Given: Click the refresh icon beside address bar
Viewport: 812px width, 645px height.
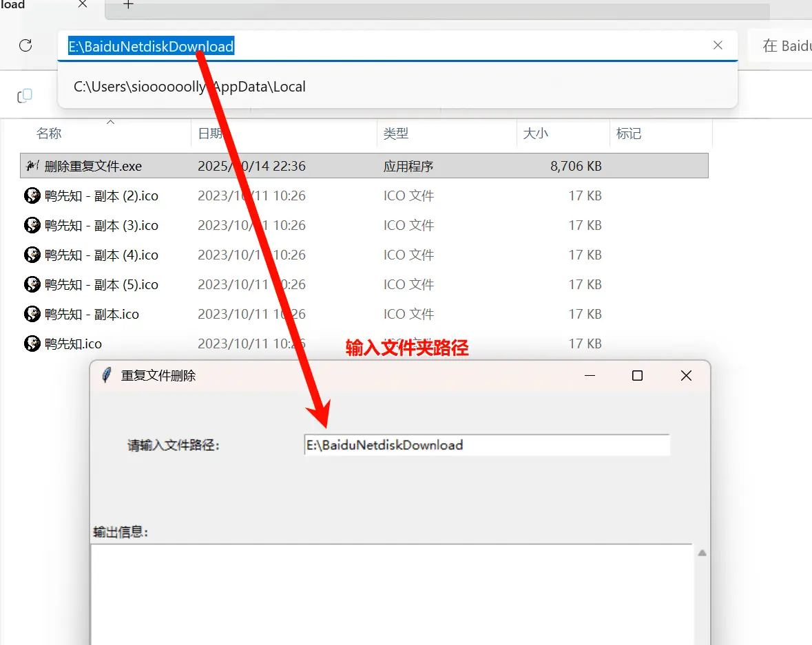Looking at the screenshot, I should pyautogui.click(x=25, y=45).
